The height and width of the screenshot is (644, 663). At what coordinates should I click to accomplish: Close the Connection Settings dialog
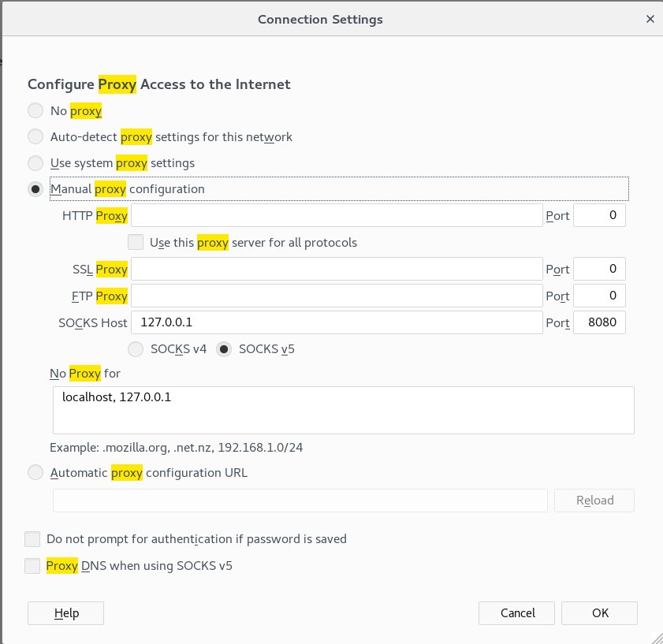(649, 19)
